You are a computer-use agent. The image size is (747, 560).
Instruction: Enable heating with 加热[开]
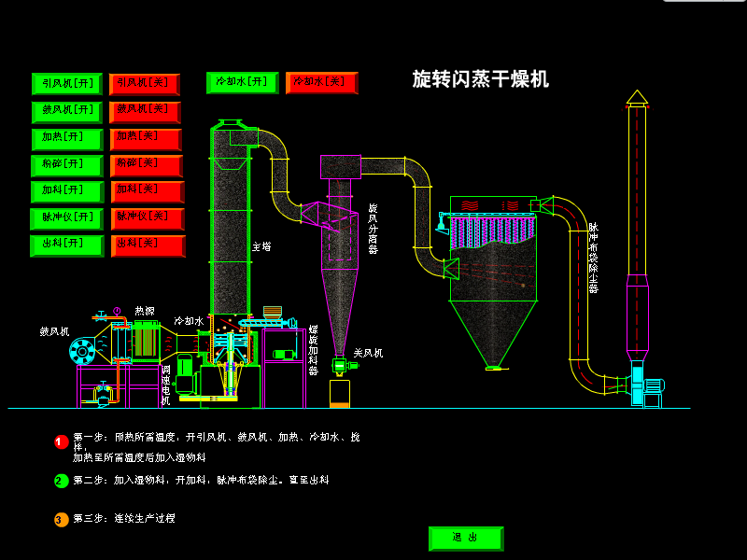[x=67, y=138]
